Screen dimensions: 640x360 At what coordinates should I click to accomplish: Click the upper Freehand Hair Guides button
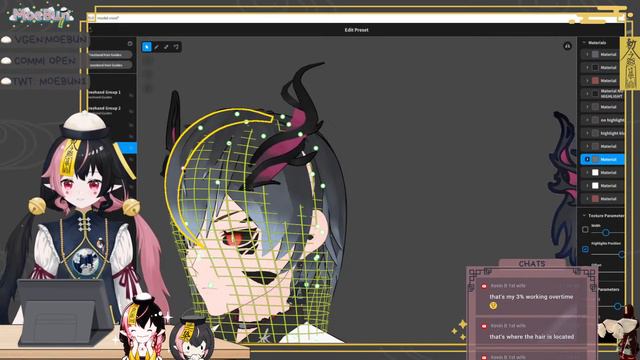109,55
